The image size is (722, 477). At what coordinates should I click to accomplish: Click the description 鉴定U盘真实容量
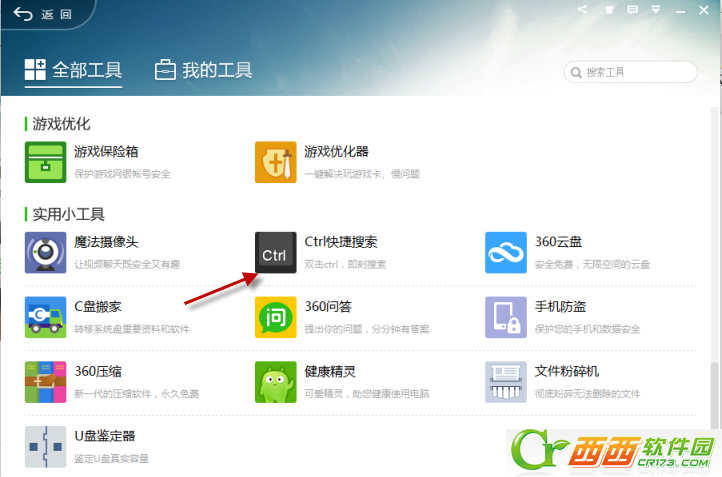[x=111, y=459]
